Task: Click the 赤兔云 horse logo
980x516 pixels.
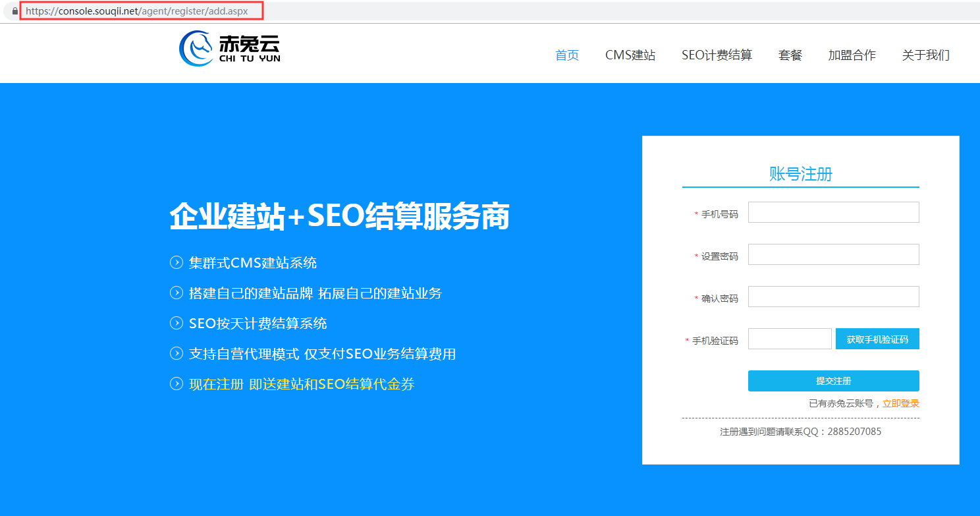Action: (197, 49)
